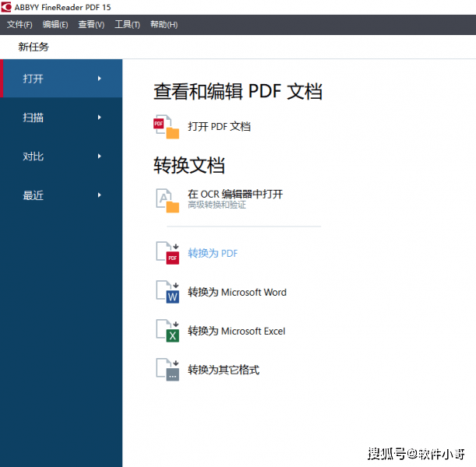
Task: Open the 工具(T) menu
Action: [x=127, y=25]
